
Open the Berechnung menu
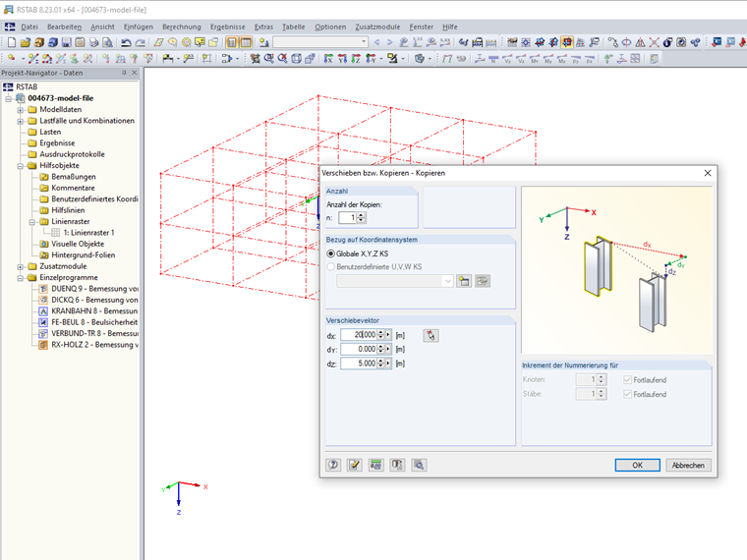pos(182,27)
